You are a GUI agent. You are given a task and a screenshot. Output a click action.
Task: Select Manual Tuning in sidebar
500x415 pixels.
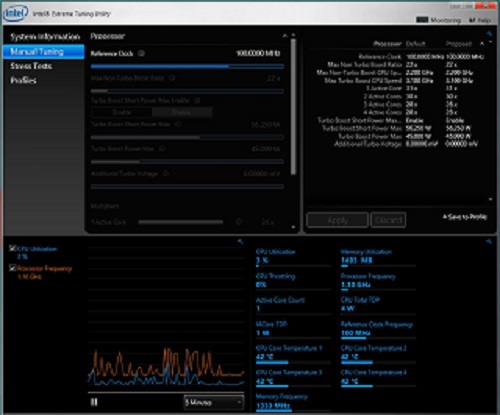[44, 52]
